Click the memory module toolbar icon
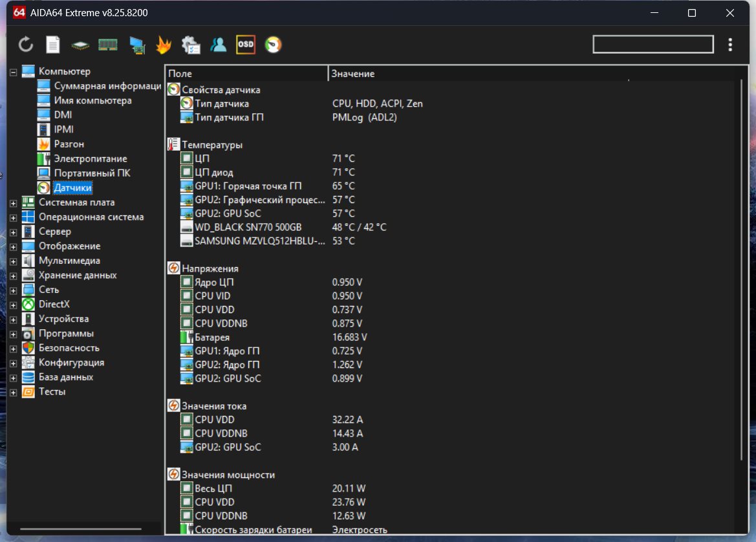The width and height of the screenshot is (756, 542). pos(107,45)
